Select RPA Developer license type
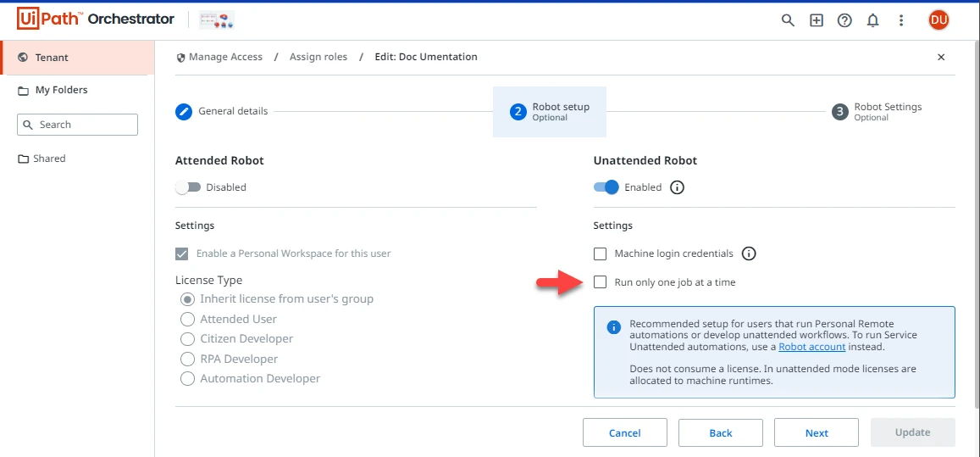 pyautogui.click(x=187, y=359)
